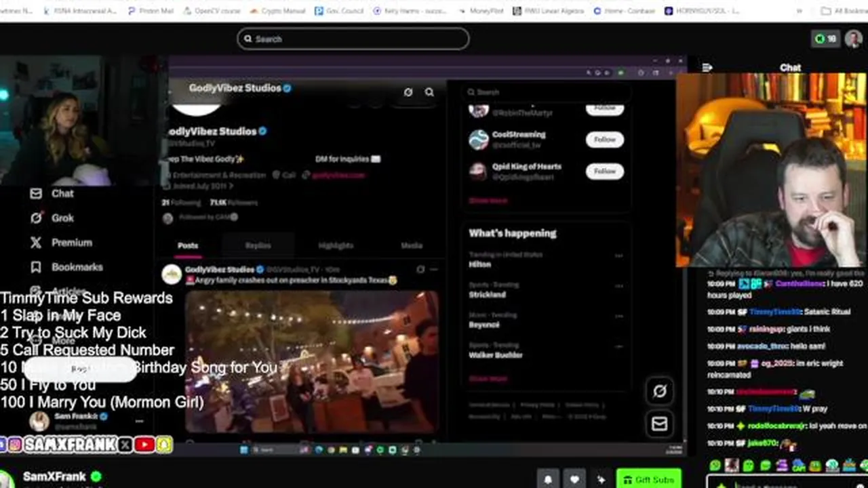Click the Kick search magnifier icon
Screen dimensions: 868x488
(248, 39)
